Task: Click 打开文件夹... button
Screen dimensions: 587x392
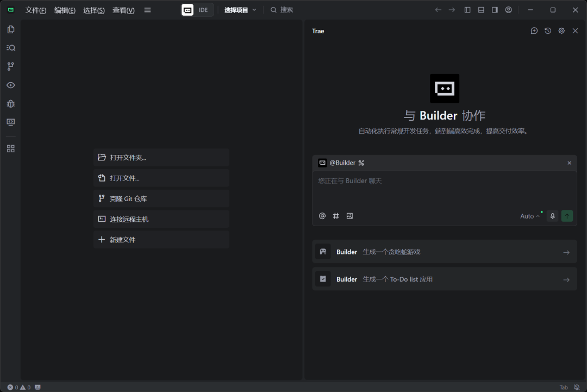Action: tap(161, 158)
